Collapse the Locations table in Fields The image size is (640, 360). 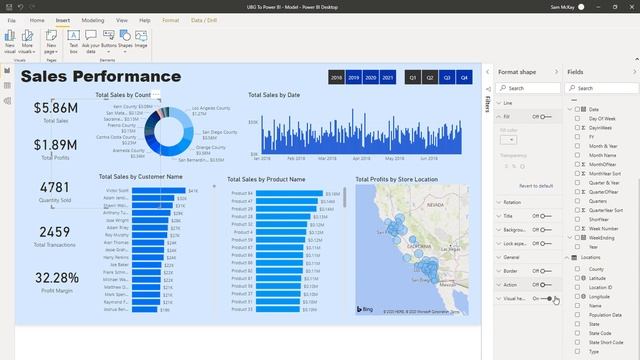[x=567, y=258]
